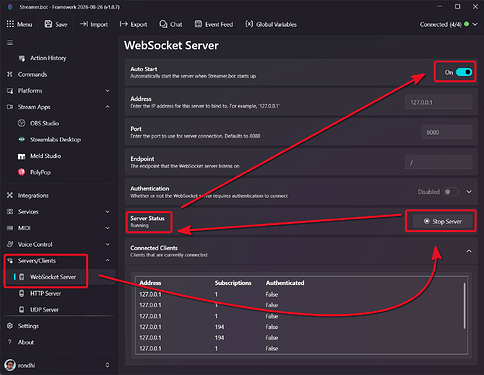Open the Menu grid icon
Screen dimensions: 484x375
pos(10,24)
